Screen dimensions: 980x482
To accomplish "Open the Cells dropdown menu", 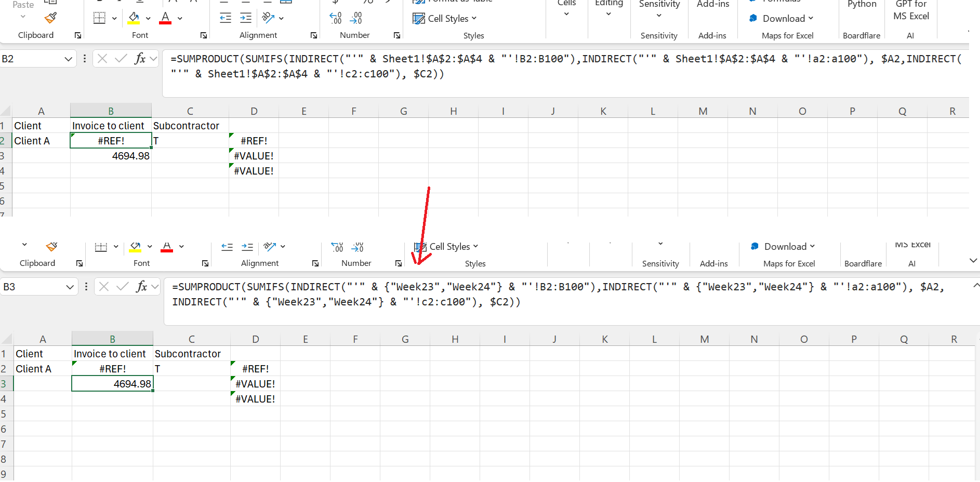I will (566, 8).
